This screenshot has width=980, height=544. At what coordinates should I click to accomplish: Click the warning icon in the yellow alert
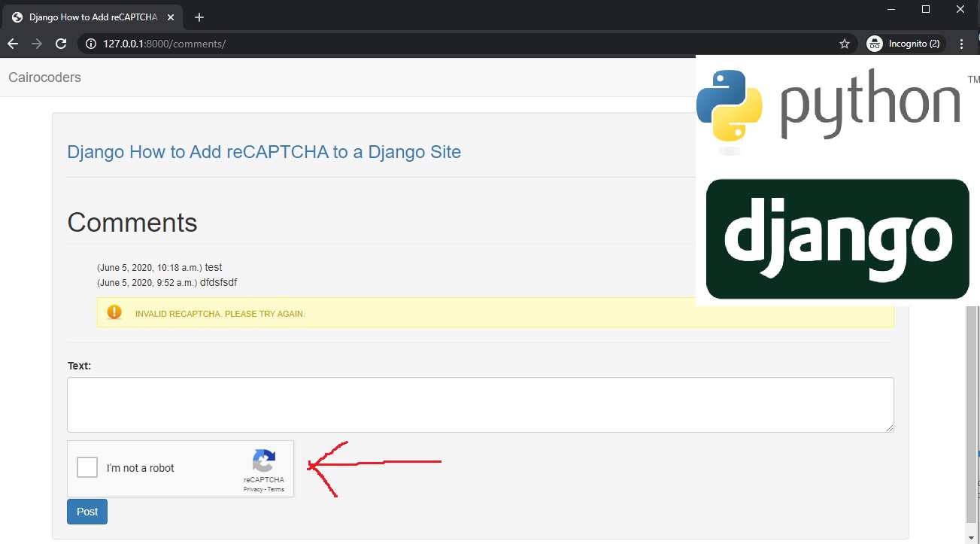114,312
